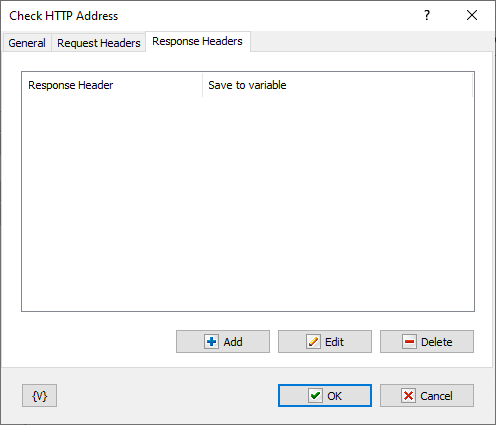
Task: Confirm settings with the OK button
Action: pyautogui.click(x=325, y=396)
